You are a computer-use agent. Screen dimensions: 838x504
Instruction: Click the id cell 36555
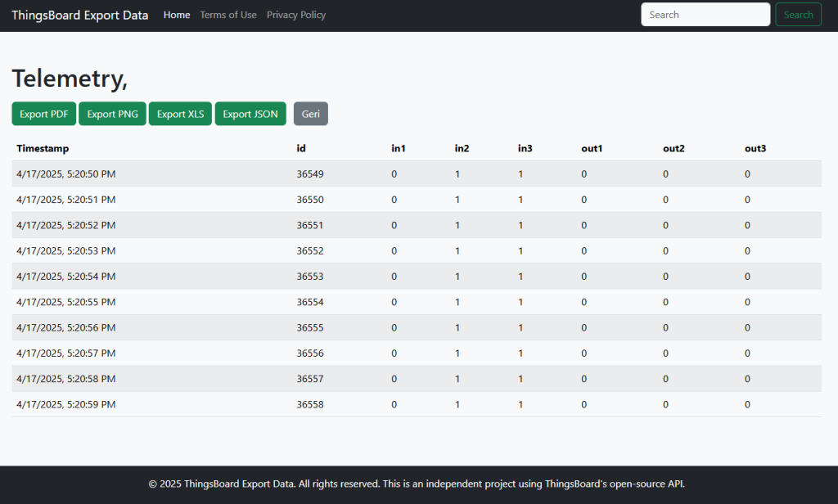click(310, 327)
